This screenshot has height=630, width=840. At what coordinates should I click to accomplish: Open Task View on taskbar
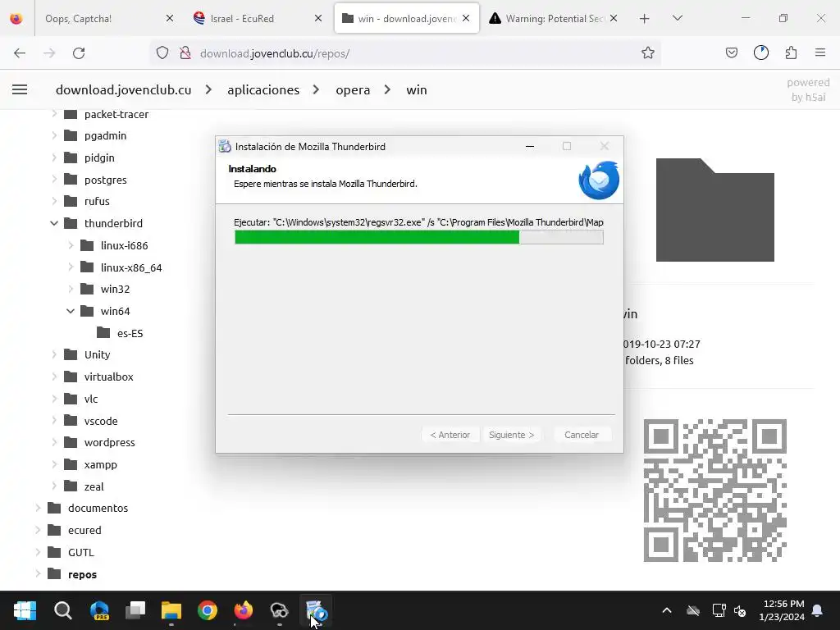tap(135, 610)
